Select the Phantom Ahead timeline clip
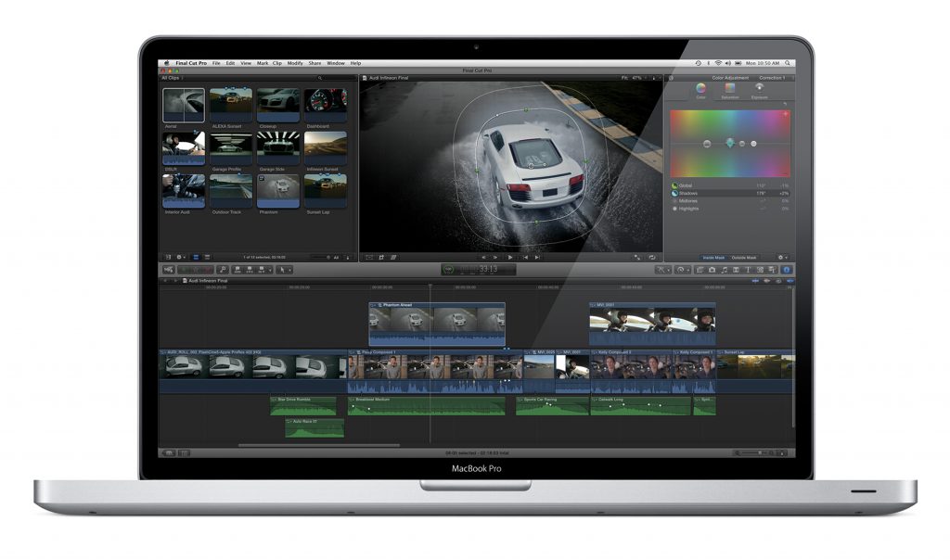 (437, 324)
